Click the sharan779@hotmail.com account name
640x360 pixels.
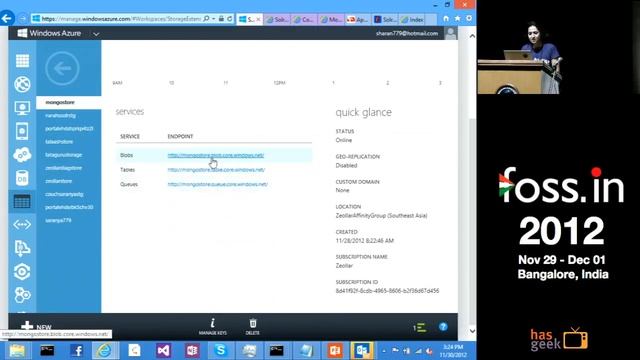point(407,33)
